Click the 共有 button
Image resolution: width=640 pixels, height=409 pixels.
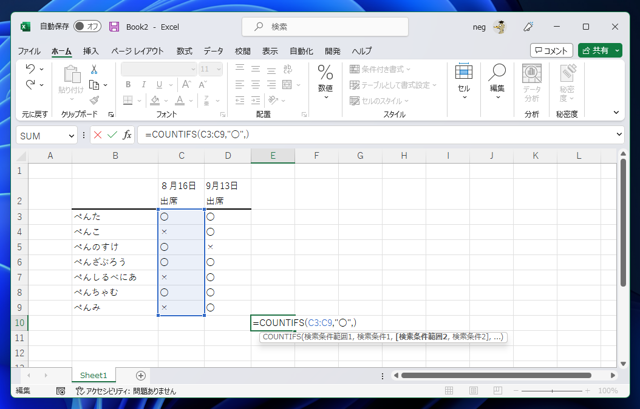coord(596,51)
